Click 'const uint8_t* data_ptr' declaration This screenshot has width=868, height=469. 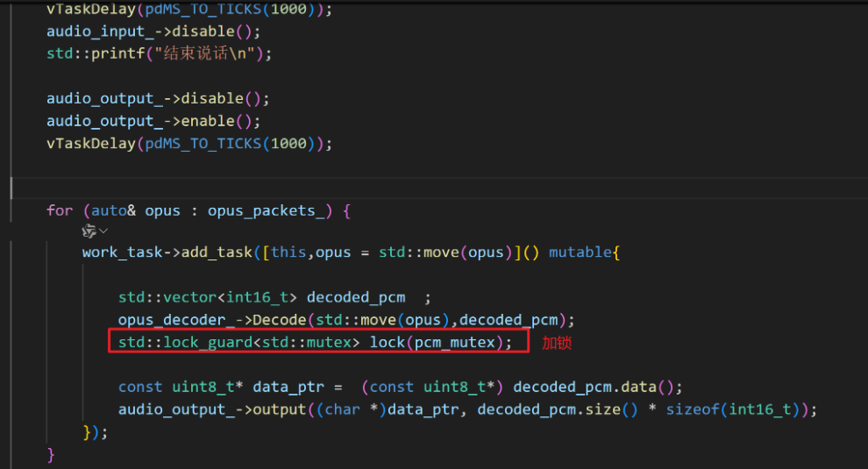(221, 387)
